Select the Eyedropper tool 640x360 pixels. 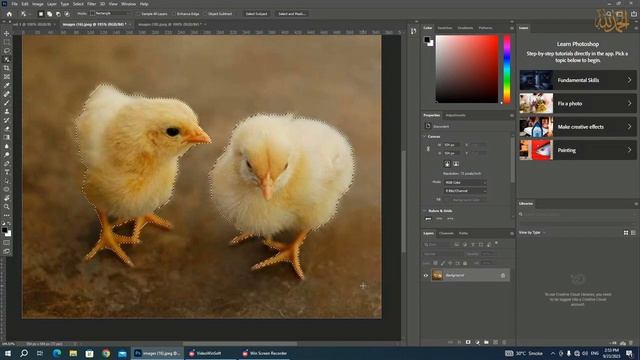tap(7, 85)
